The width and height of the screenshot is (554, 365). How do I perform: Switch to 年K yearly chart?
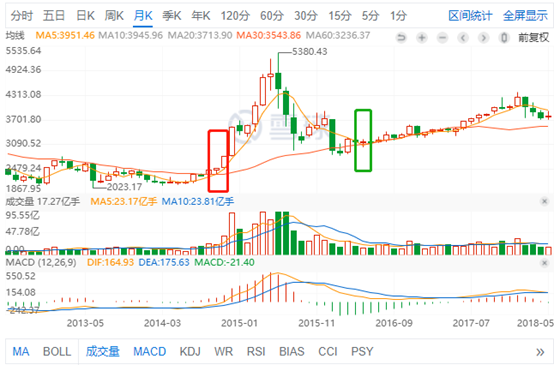(201, 16)
